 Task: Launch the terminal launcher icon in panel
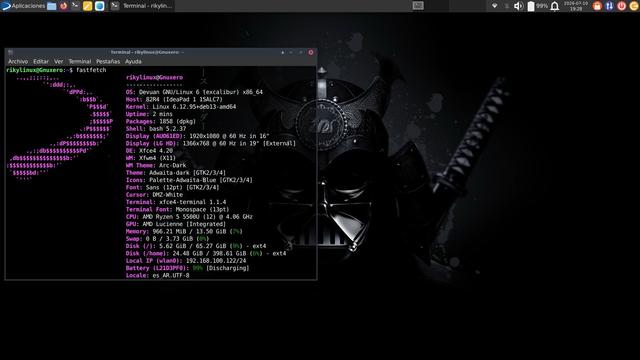75,6
